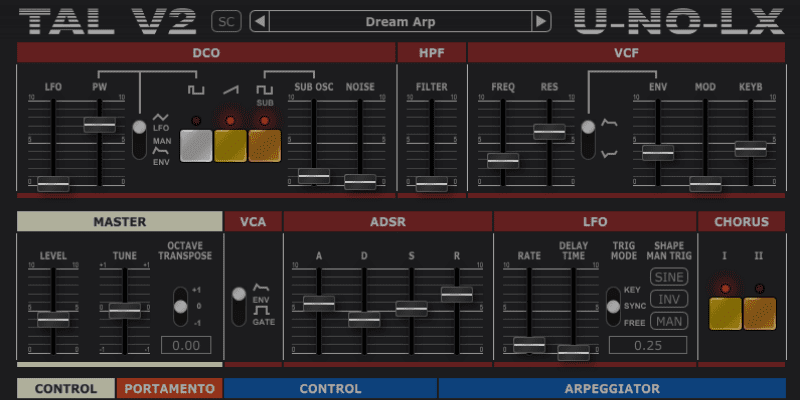
Task: Click the transpose value field showing 0.00
Action: tap(186, 345)
